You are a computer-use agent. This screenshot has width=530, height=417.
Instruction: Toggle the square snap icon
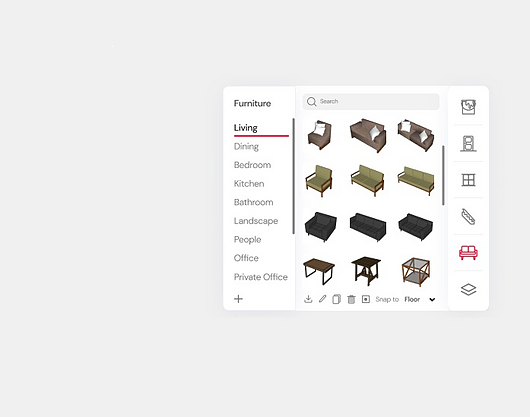coord(366,299)
